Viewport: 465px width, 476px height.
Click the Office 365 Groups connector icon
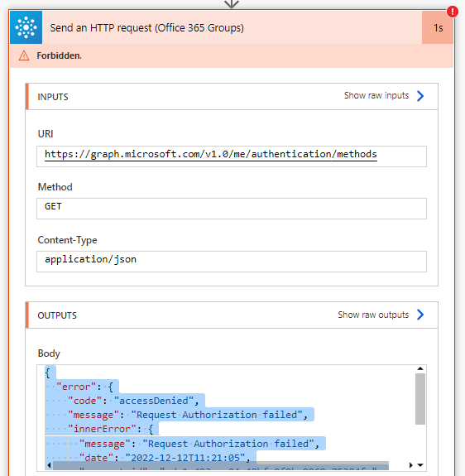(x=26, y=27)
